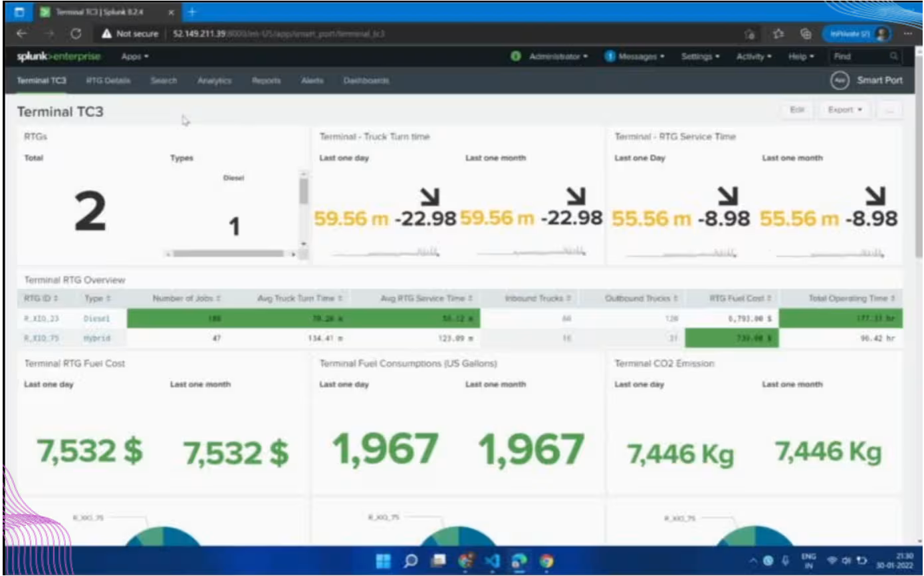Image resolution: width=924 pixels, height=576 pixels.
Task: Expand the Apps dropdown menu
Action: (134, 57)
